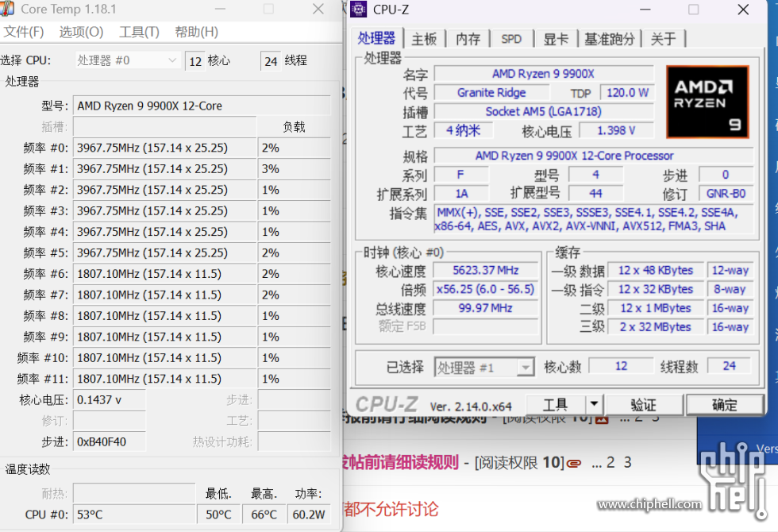778x532 pixels.
Task: Open the 帮助(H) menu in Core Temp
Action: [197, 33]
